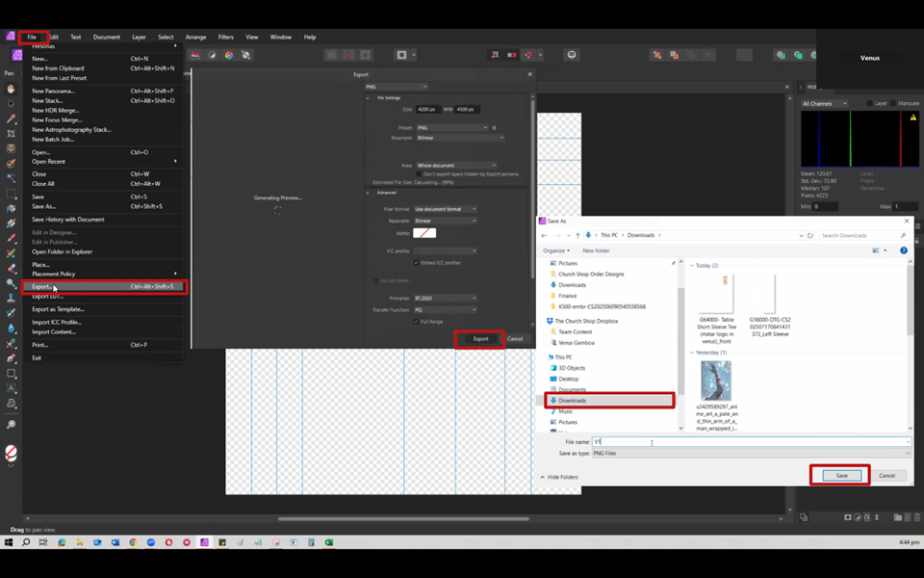Click the Matte color swatch
The image size is (924, 578).
tap(424, 232)
